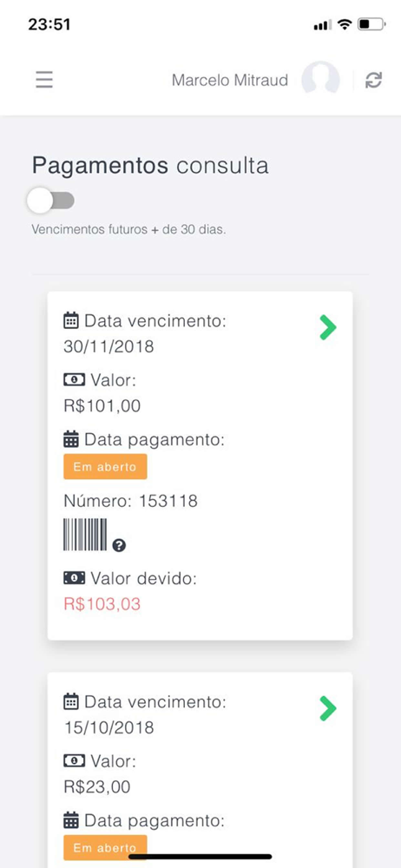This screenshot has width=401, height=868.
Task: Toggle future due dates over 30 days switch
Action: (x=51, y=201)
